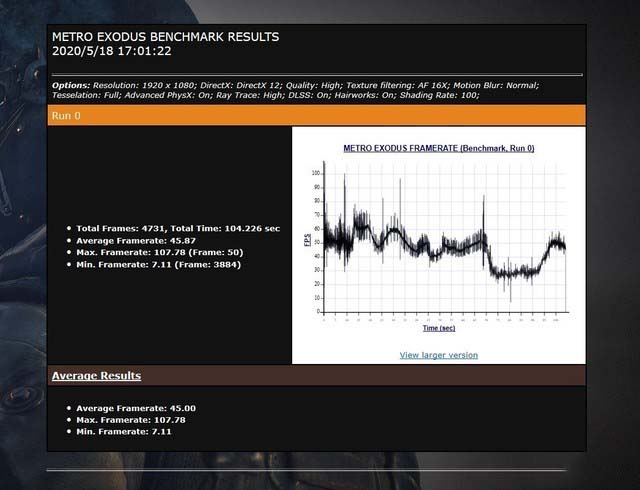Select Average Framerate: 45.00 text
The width and height of the screenshot is (640, 490).
pos(136,408)
